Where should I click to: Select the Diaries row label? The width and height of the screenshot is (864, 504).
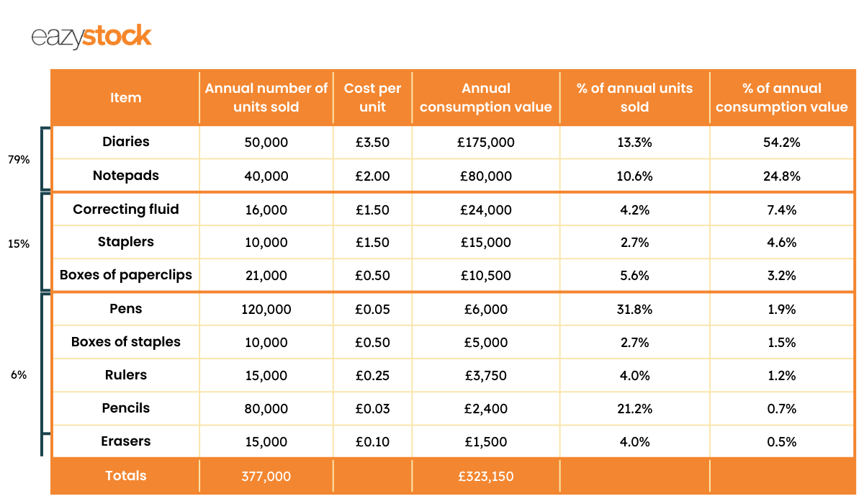(126, 142)
